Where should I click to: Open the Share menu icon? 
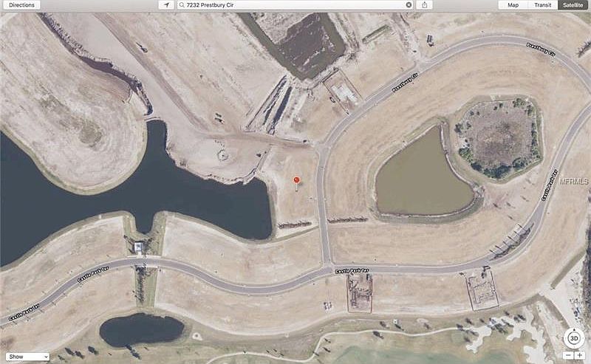tap(424, 5)
